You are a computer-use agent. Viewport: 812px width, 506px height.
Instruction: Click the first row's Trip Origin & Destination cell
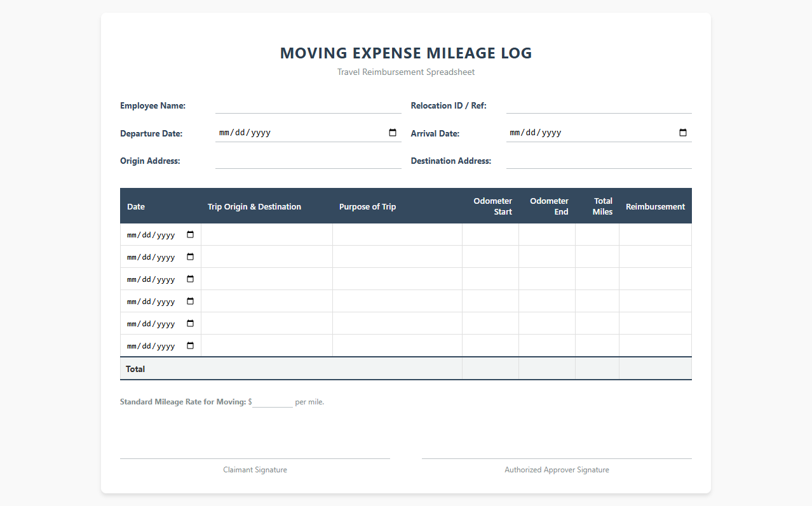pyautogui.click(x=267, y=234)
